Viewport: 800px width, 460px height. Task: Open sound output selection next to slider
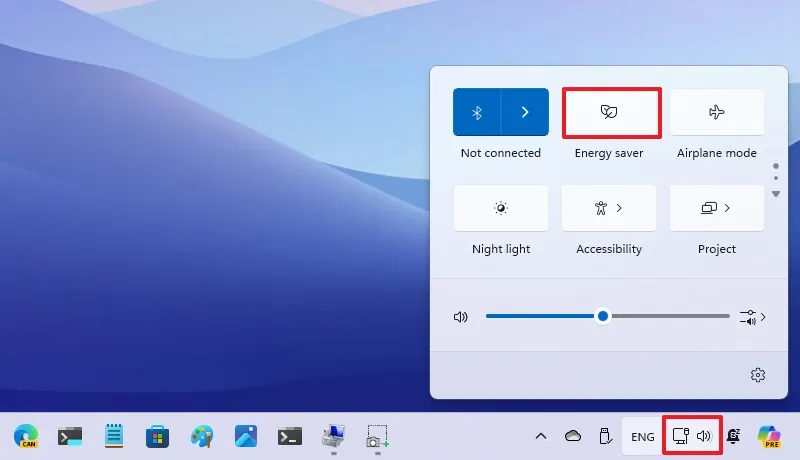[x=753, y=317]
